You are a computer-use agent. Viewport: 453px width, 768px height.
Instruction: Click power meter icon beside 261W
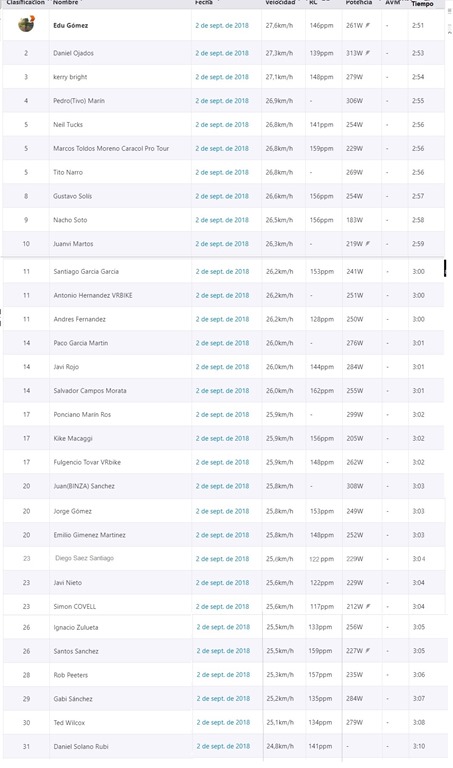click(367, 25)
